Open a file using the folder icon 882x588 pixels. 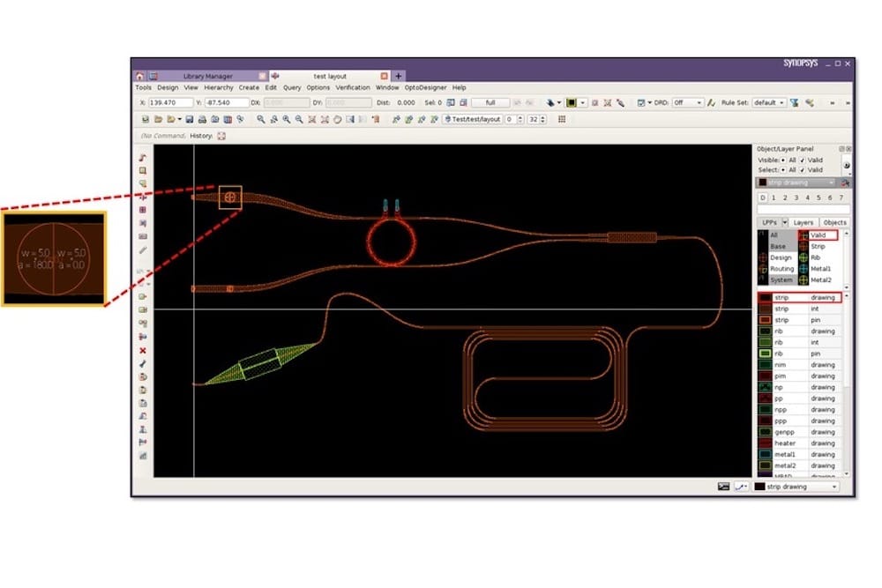click(x=157, y=120)
